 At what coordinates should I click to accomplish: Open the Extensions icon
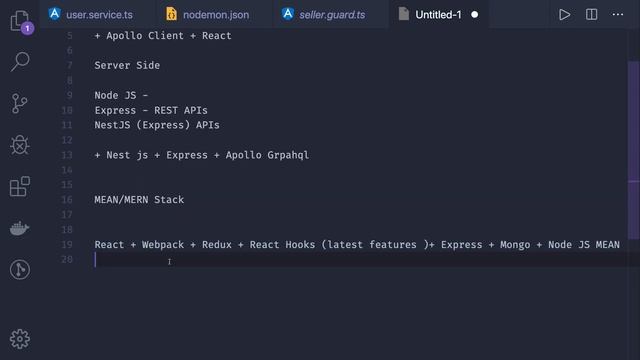(20, 187)
